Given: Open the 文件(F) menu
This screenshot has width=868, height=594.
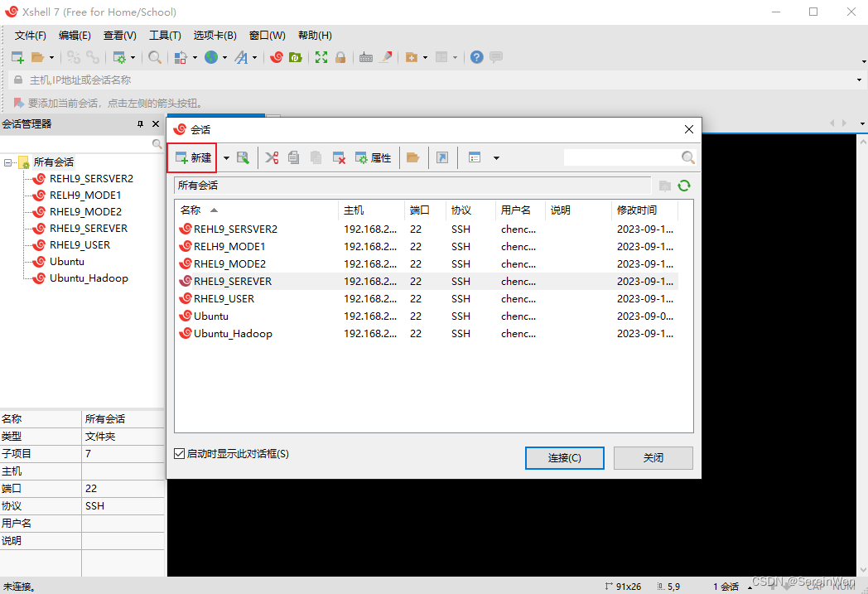Looking at the screenshot, I should (x=30, y=36).
